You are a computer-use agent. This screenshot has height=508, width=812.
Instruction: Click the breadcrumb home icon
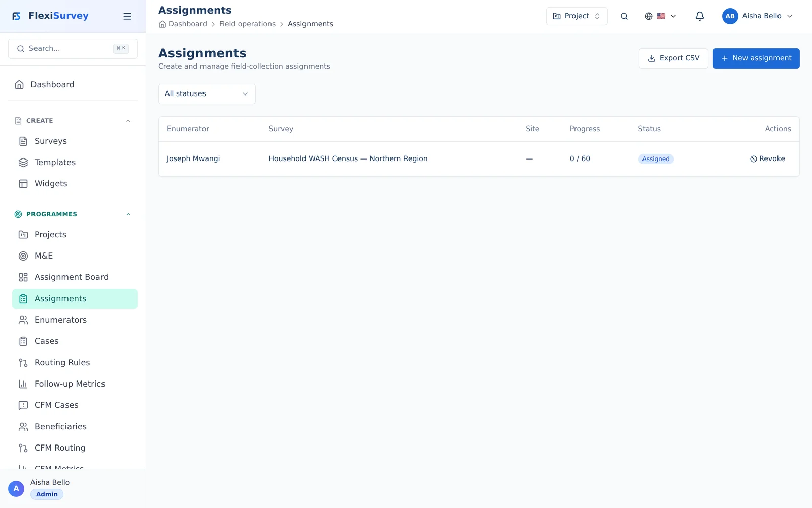[x=162, y=24]
